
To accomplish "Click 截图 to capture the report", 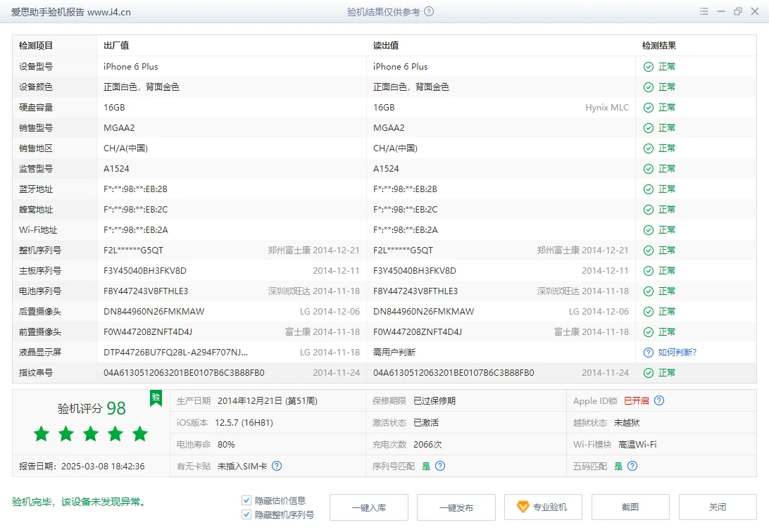I will 630,507.
